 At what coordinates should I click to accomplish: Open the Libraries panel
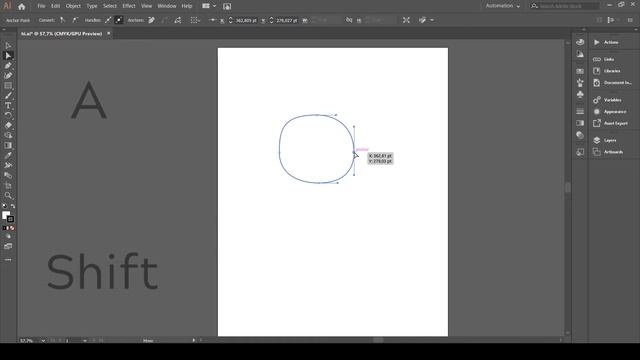pos(612,71)
